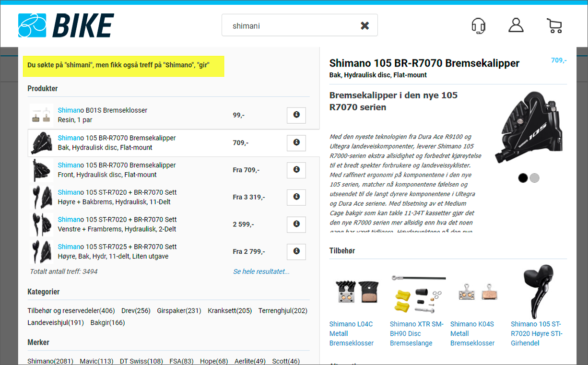Click thumbnail of Venstre + Frambrems set
588x365 pixels.
point(41,224)
